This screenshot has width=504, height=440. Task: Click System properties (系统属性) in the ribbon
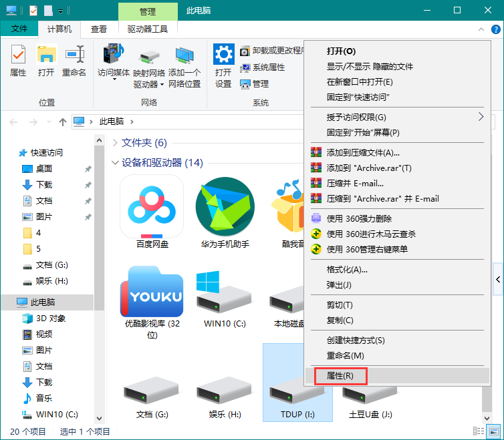point(263,67)
